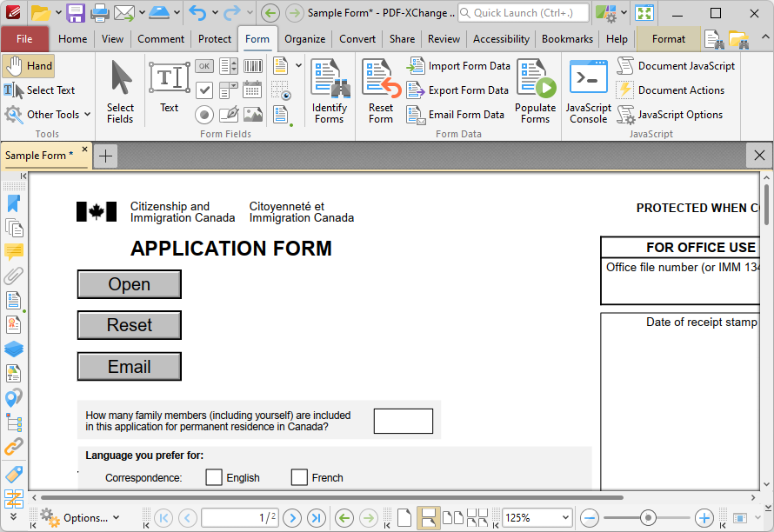Toggle field highlighting eye icon
The height and width of the screenshot is (532, 774).
click(281, 90)
